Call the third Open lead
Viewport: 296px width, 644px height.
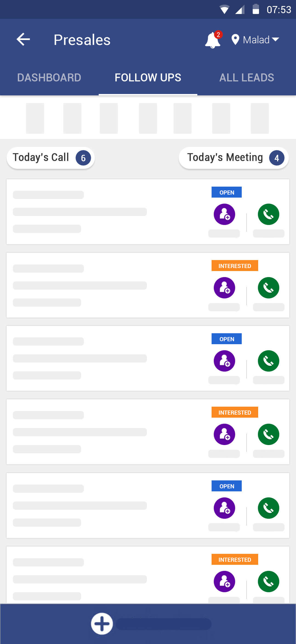click(x=268, y=508)
